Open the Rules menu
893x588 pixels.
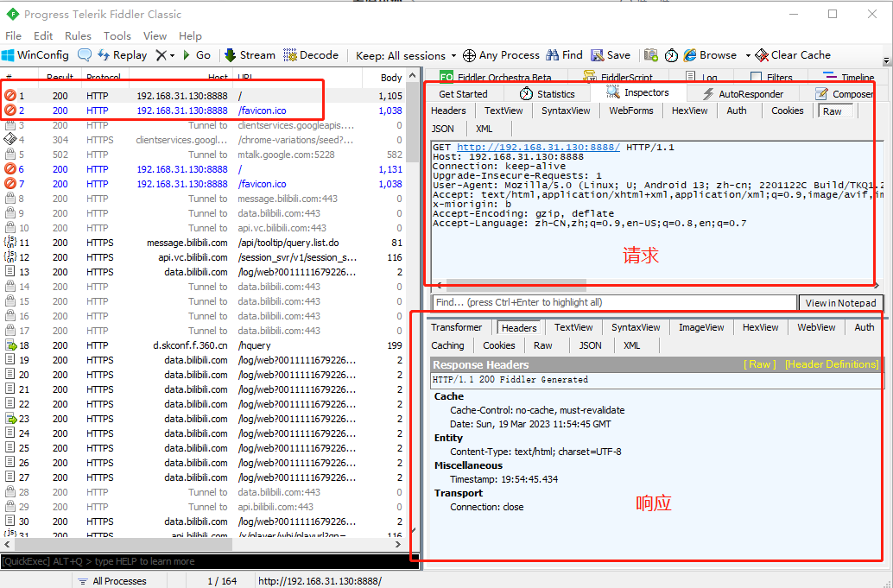(x=78, y=36)
